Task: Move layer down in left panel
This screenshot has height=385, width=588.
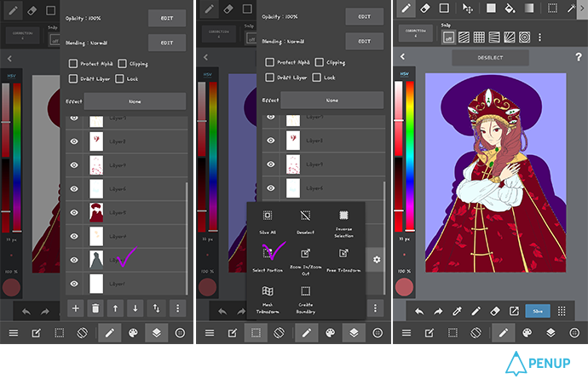Action: click(x=135, y=308)
